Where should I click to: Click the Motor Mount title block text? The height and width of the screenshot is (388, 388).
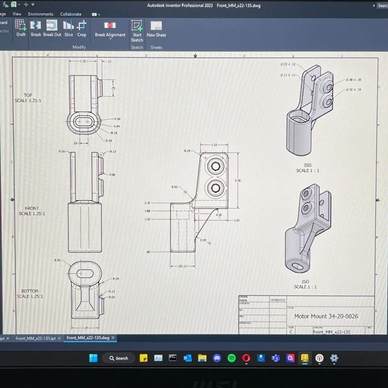pos(326,316)
